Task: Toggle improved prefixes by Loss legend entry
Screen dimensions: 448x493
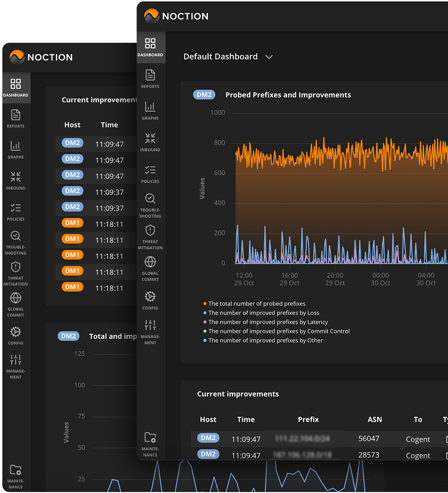Action: [x=263, y=313]
